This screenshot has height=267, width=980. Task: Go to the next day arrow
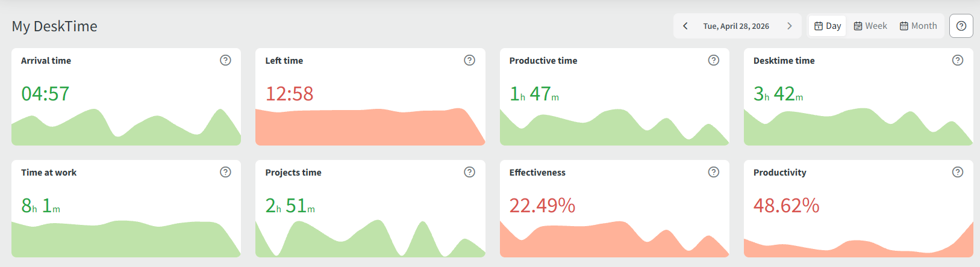click(x=790, y=26)
